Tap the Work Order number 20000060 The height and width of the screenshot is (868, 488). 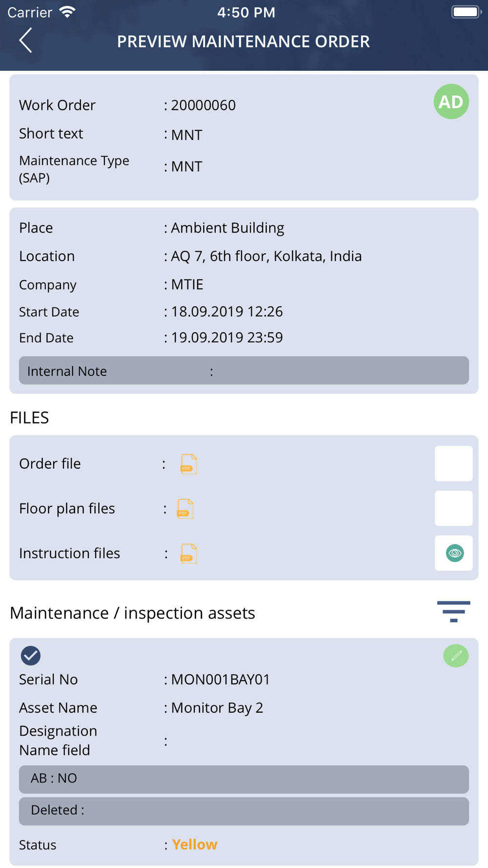(x=203, y=105)
